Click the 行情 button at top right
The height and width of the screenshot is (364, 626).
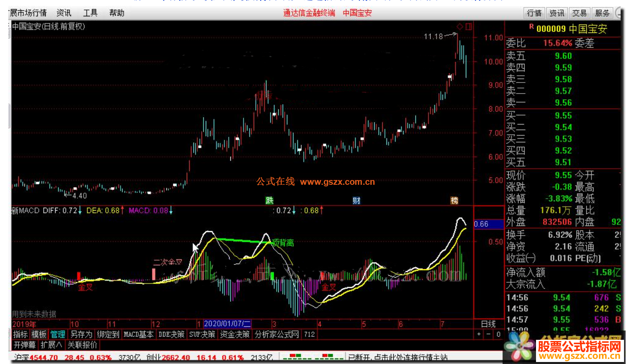point(534,13)
